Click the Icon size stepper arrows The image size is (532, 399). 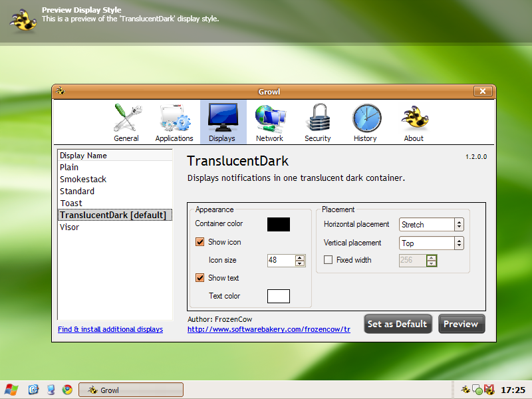coord(300,261)
